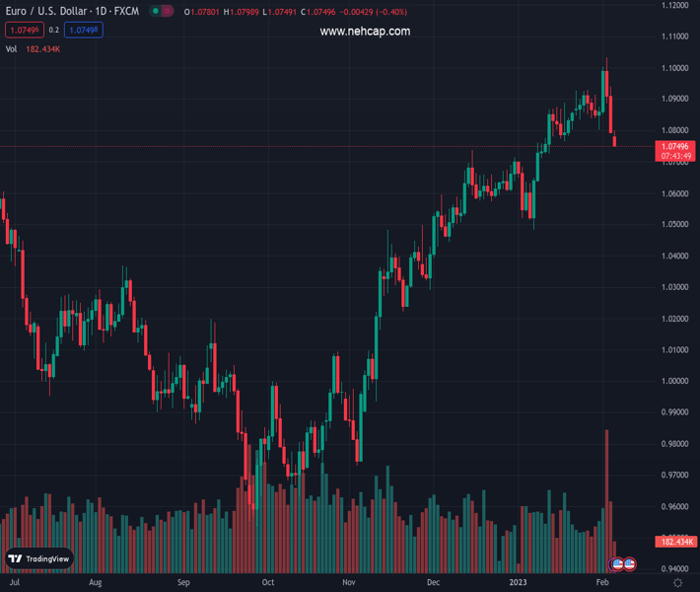Open the Euro / U.S. Dollar symbol title

click(71, 11)
